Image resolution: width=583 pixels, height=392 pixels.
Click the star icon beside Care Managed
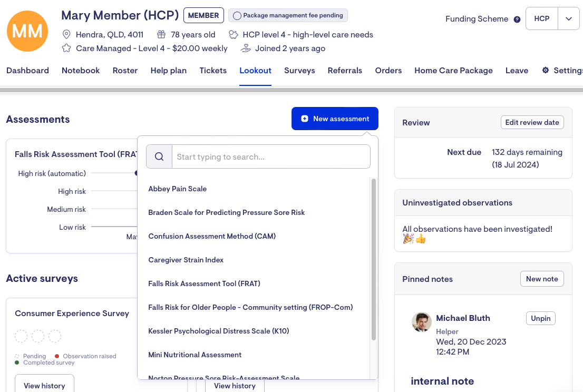point(66,48)
